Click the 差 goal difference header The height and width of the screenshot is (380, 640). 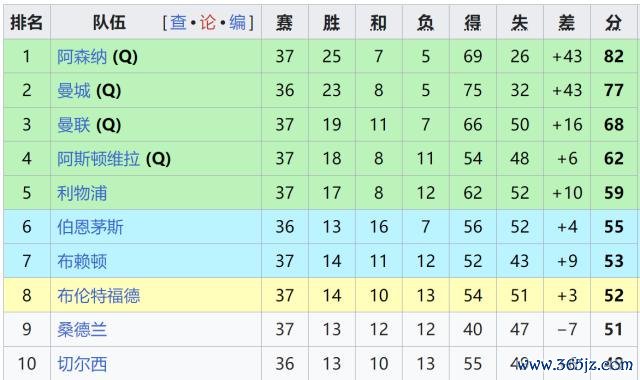click(567, 22)
